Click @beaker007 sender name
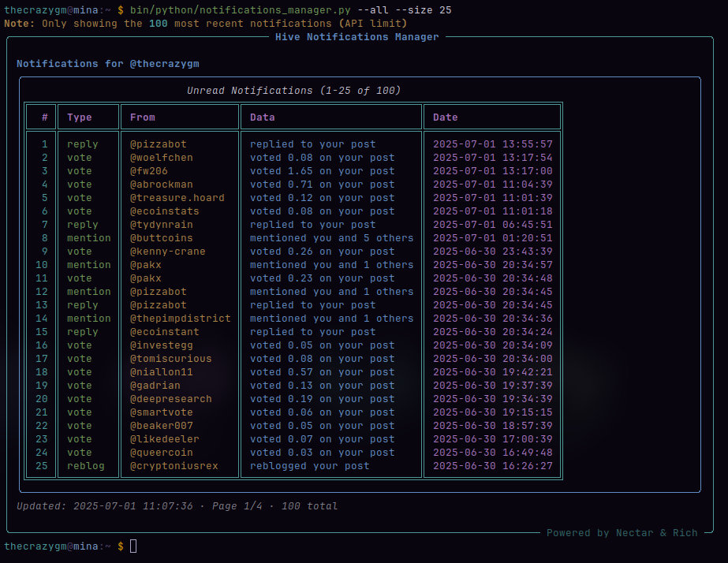 pyautogui.click(x=162, y=426)
